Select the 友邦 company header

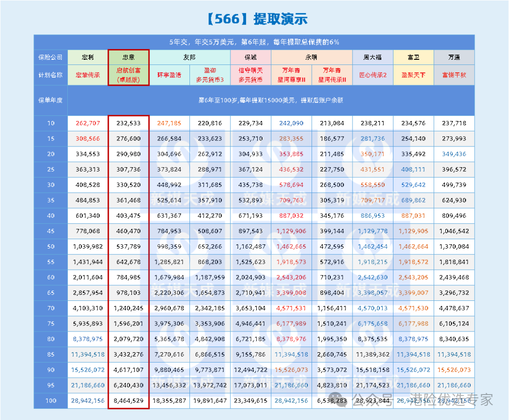pos(189,57)
